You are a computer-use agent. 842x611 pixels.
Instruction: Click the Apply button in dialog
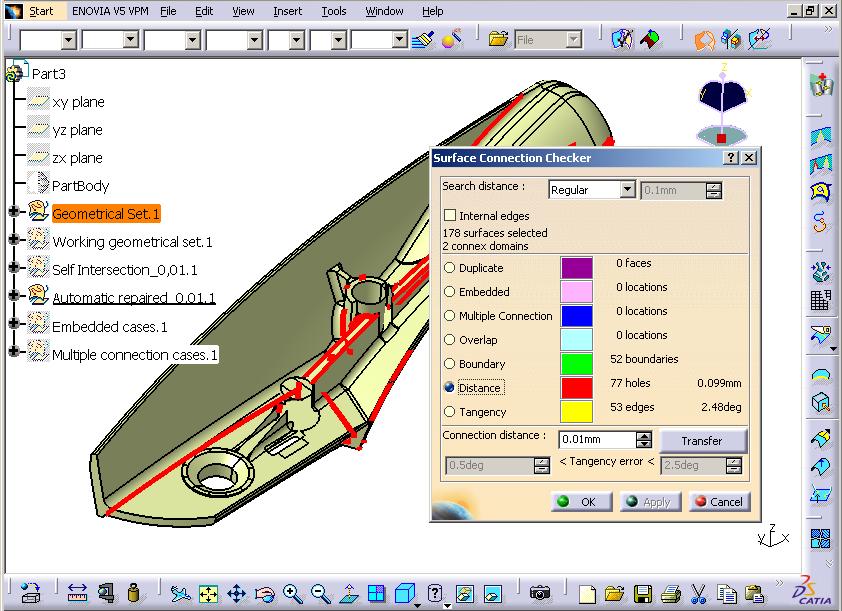[x=650, y=501]
